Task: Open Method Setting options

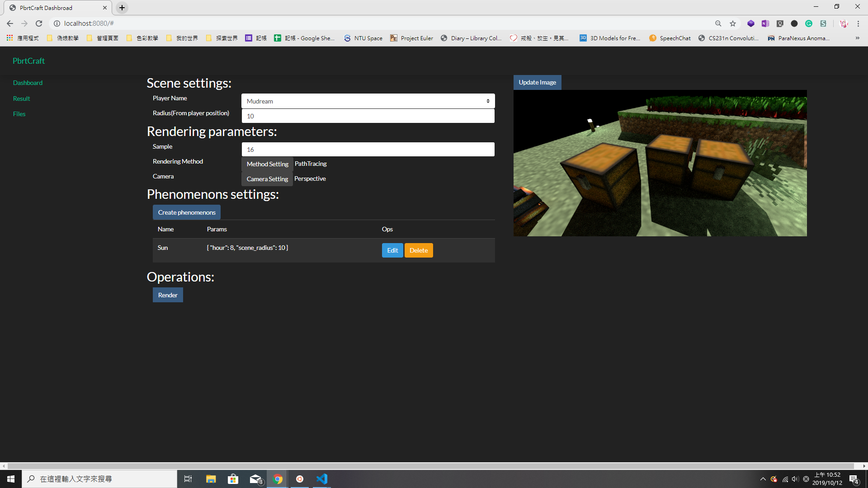Action: click(267, 164)
